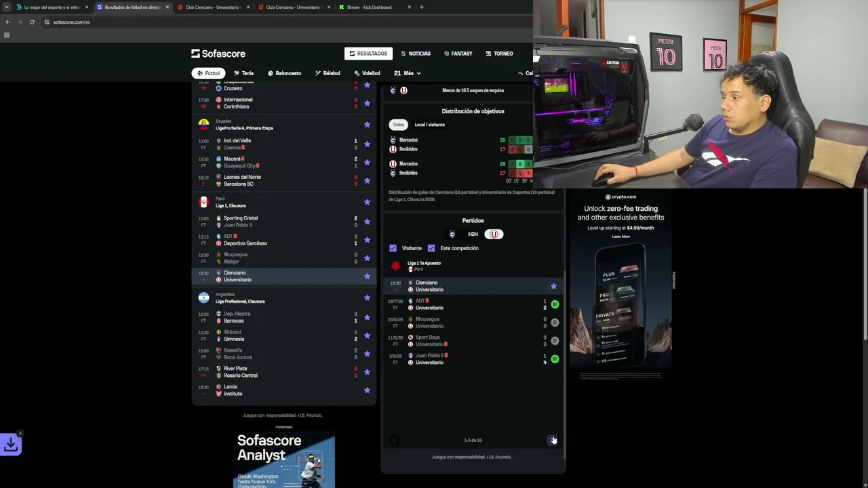
Task: Star the Moquegua vs Melgar match
Action: point(367,258)
